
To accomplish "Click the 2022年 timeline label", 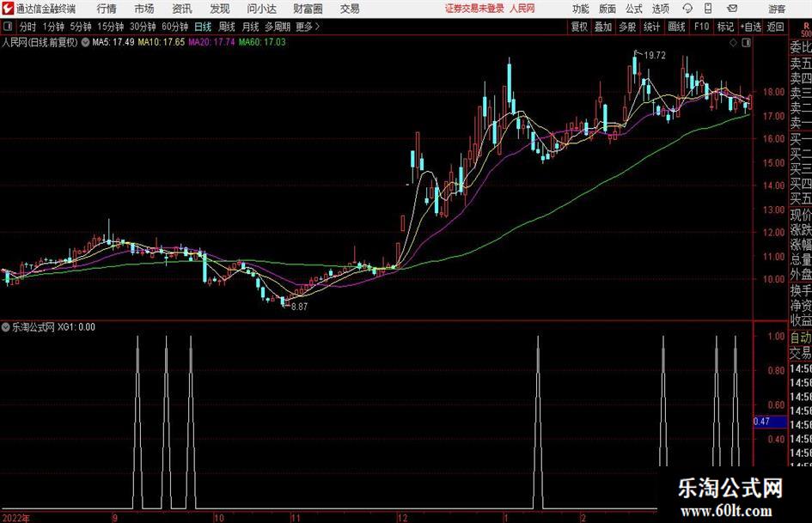I will click(15, 518).
